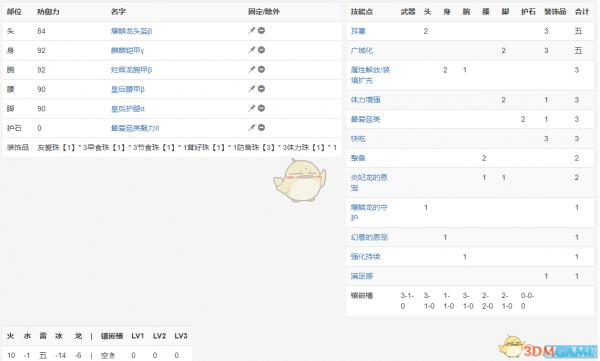Viewport: 600px width, 361px height.
Task: Click the 技能点 column header
Action: point(362,11)
